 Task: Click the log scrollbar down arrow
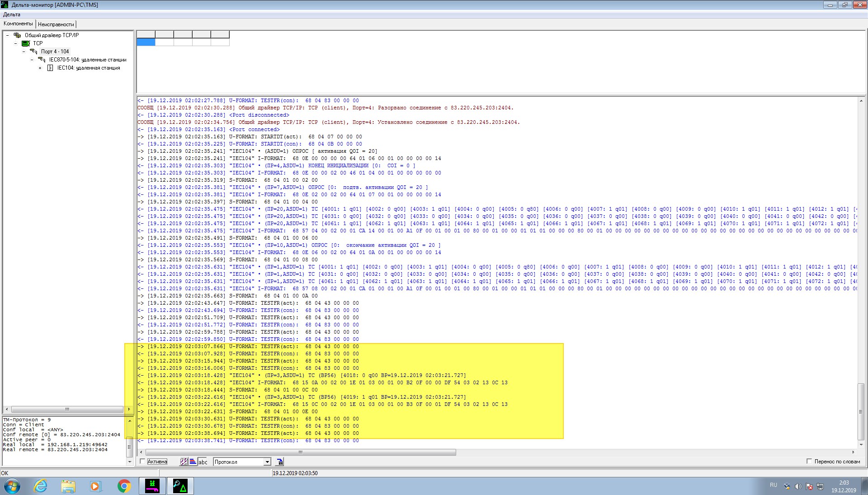coord(861,444)
